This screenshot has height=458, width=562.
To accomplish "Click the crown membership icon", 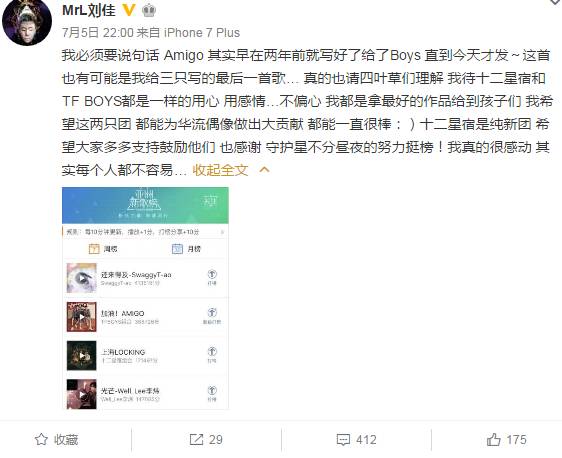I will point(148,10).
